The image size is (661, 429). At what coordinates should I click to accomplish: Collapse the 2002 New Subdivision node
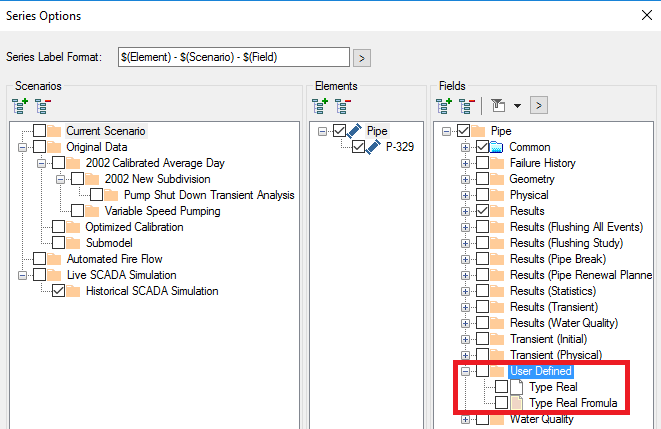pos(60,180)
